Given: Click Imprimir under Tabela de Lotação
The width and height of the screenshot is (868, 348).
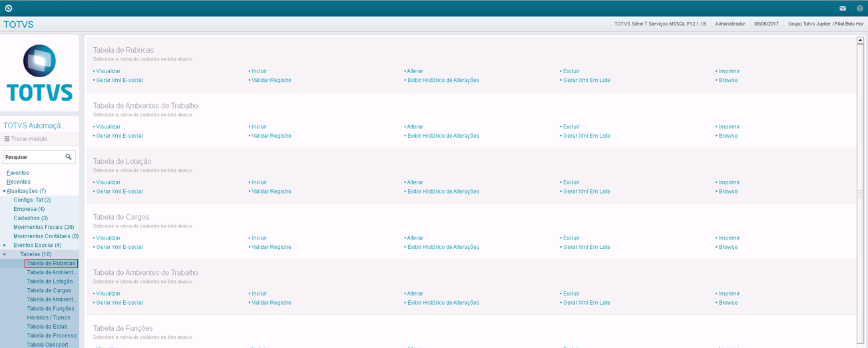Looking at the screenshot, I should (x=729, y=182).
